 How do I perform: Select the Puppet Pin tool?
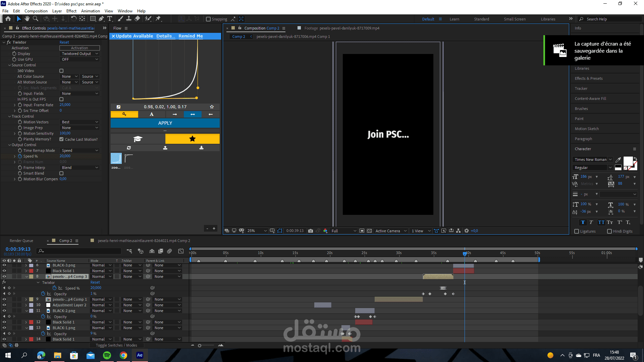[158, 19]
